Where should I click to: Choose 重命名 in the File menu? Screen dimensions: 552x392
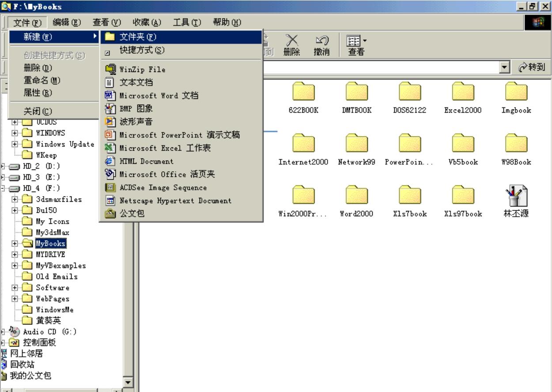(53, 81)
